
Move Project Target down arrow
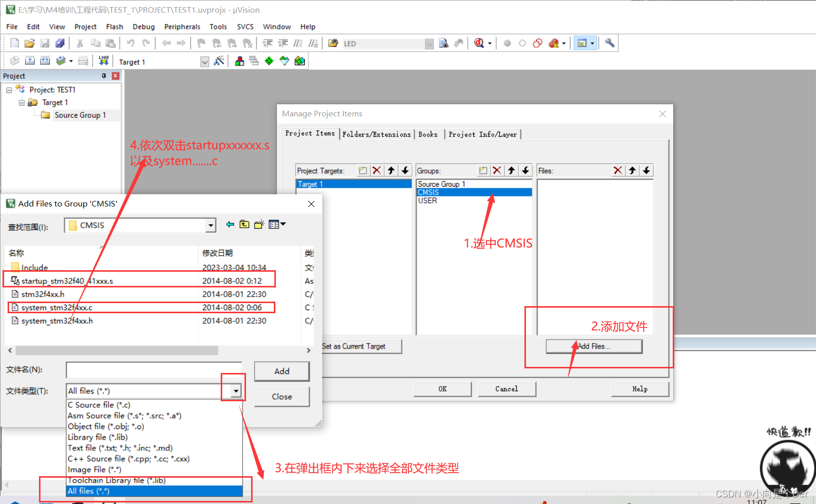(x=405, y=171)
